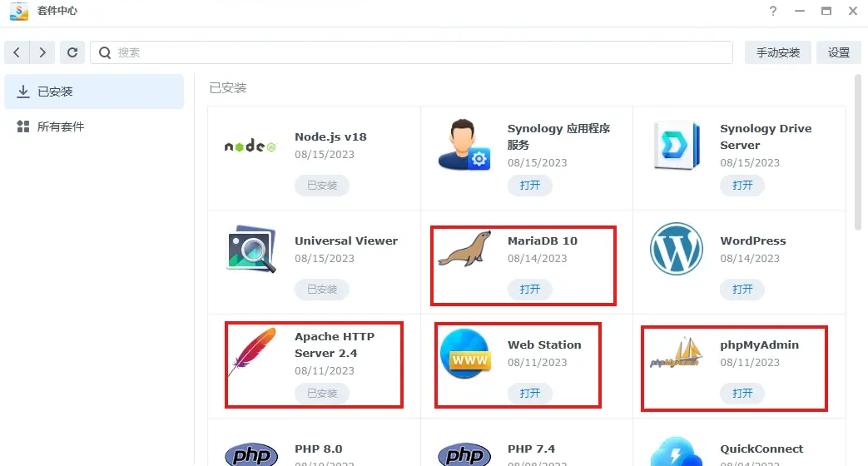Click the Synology Drive Server title

766,136
